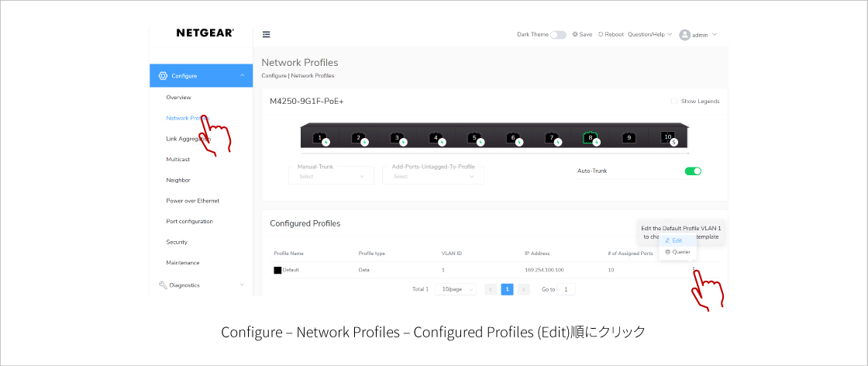
Task: Disable the Auto-Trunk toggle
Action: pyautogui.click(x=693, y=171)
